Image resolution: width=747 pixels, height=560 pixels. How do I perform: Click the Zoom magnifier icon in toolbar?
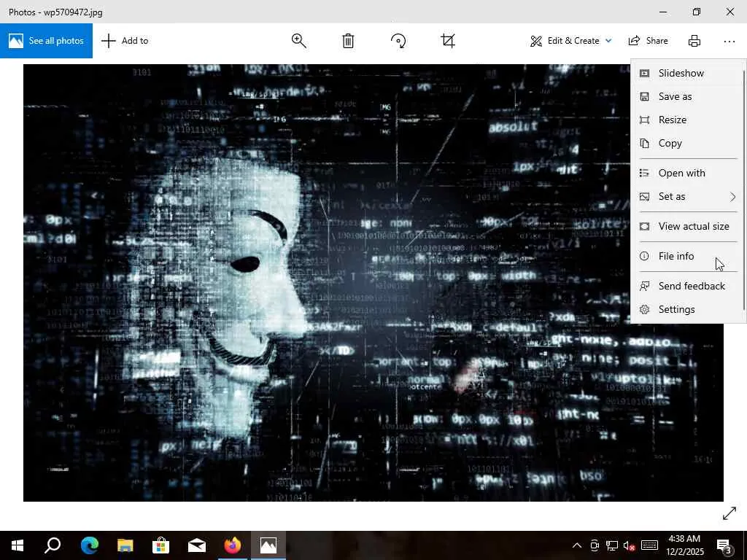click(298, 41)
